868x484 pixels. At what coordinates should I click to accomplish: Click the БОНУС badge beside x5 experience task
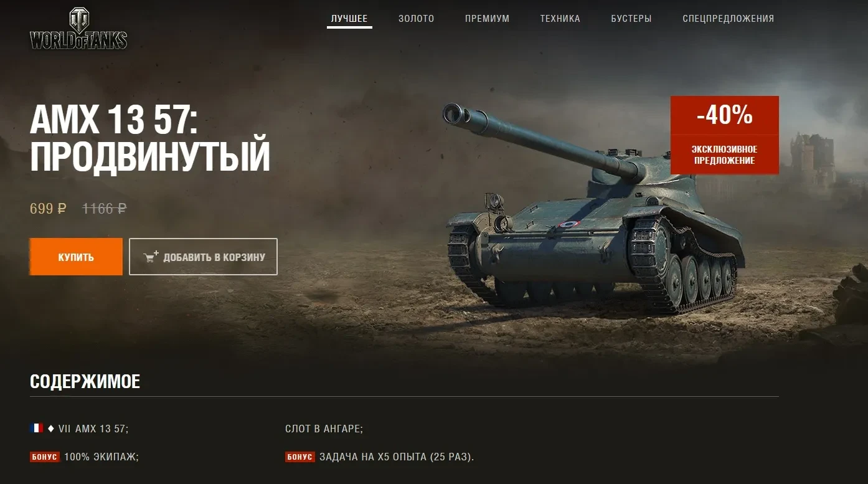(300, 457)
